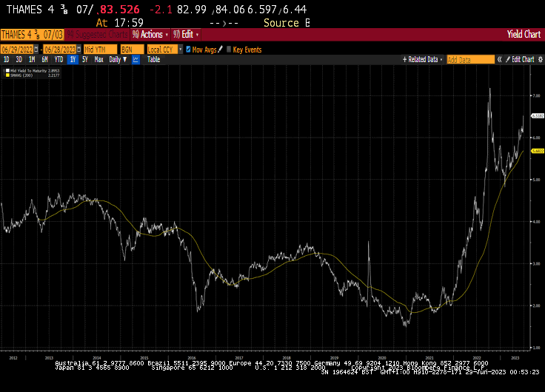545x392 pixels.
Task: Toggle the Mov Avgs checkbox
Action: click(x=188, y=50)
